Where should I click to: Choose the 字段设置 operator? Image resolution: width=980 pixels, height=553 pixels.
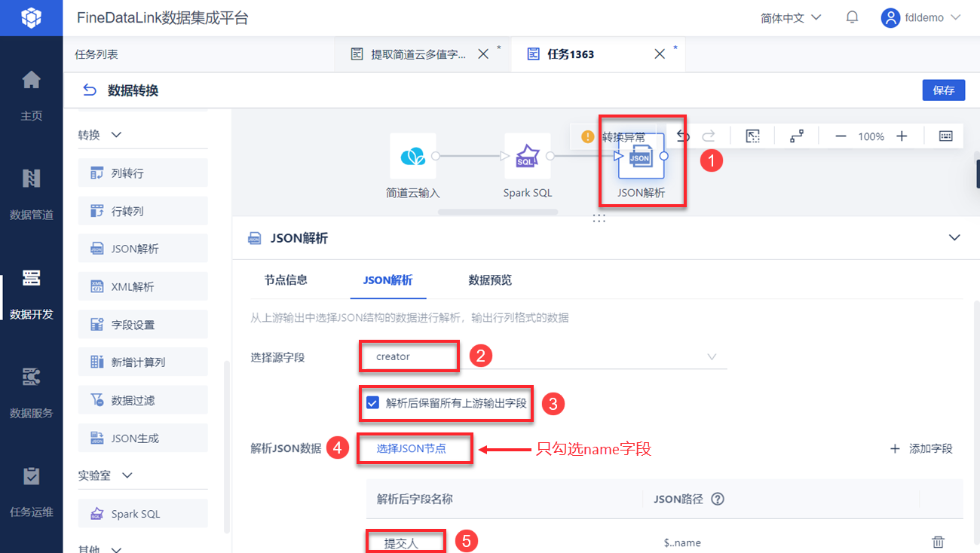tap(142, 325)
